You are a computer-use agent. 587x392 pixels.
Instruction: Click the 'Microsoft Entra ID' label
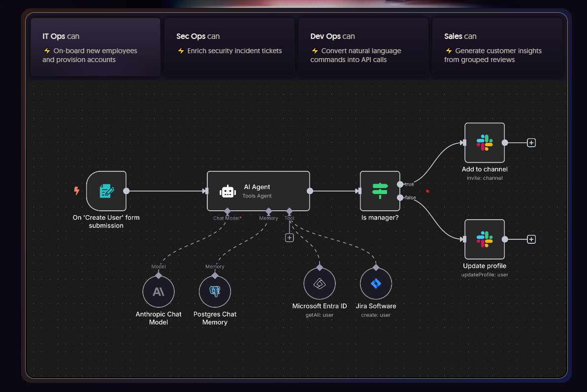(319, 306)
